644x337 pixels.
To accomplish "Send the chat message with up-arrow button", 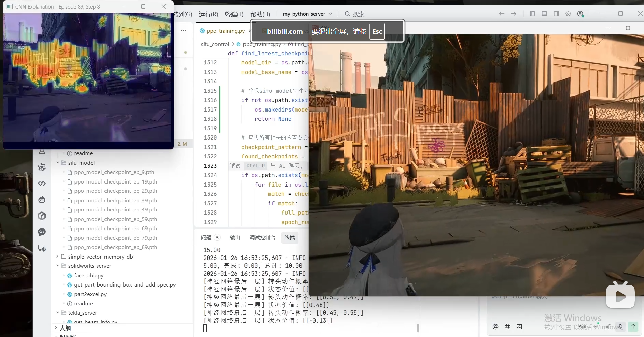I will (x=633, y=326).
